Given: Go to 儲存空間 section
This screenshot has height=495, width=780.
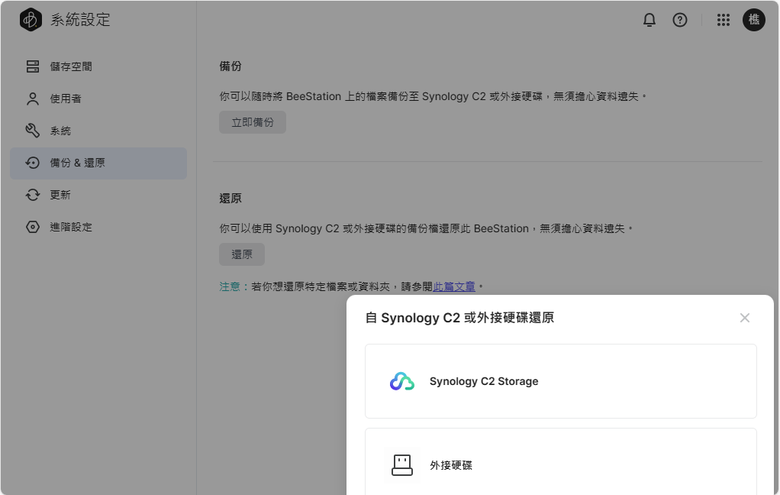Looking at the screenshot, I should (x=98, y=67).
